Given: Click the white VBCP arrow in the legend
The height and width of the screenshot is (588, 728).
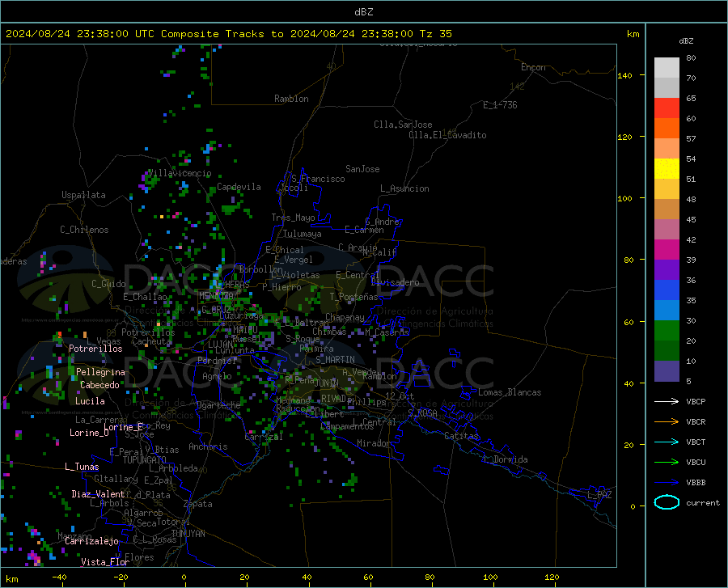Looking at the screenshot, I should click(x=667, y=401).
